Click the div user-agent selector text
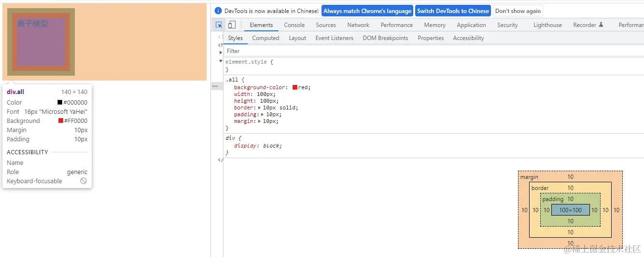Image resolution: width=644 pixels, height=257 pixels. click(x=231, y=138)
